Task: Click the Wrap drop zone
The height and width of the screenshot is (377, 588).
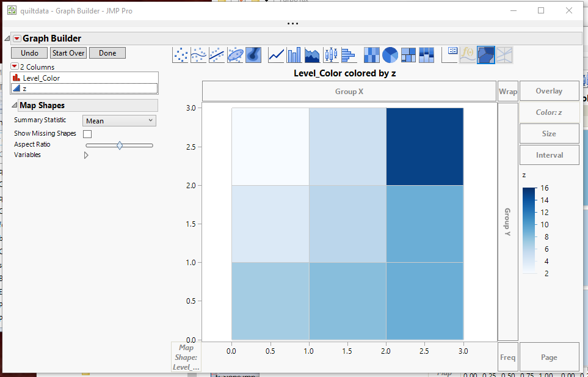Action: (508, 91)
